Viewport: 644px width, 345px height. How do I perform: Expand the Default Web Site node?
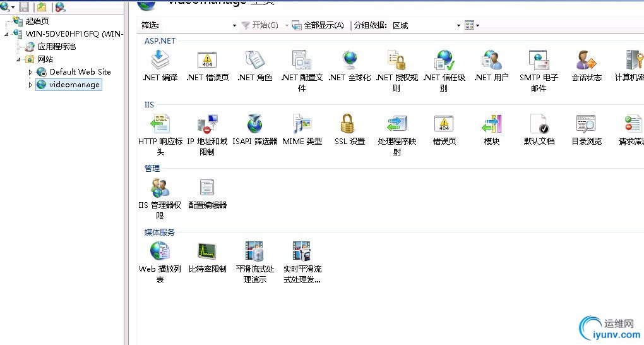point(30,72)
